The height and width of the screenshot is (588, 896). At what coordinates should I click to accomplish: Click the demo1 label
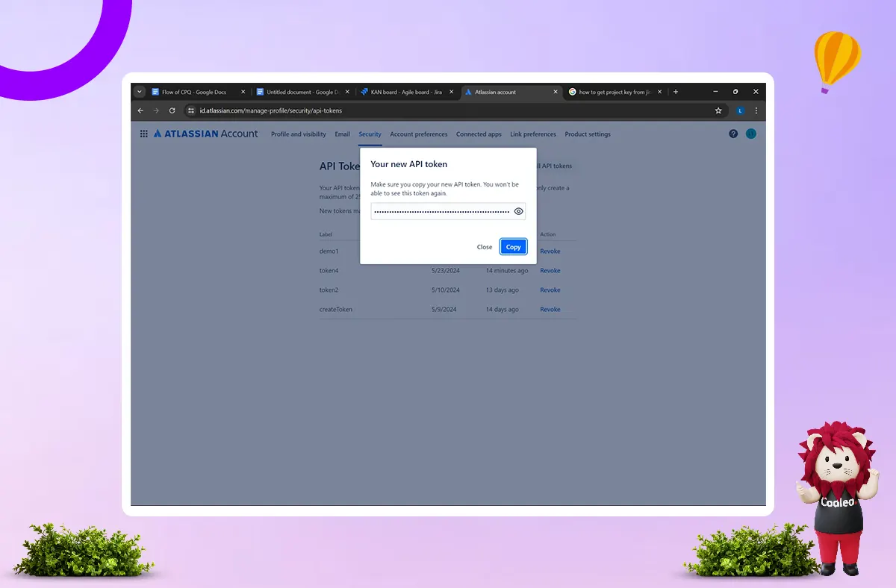tap(329, 251)
